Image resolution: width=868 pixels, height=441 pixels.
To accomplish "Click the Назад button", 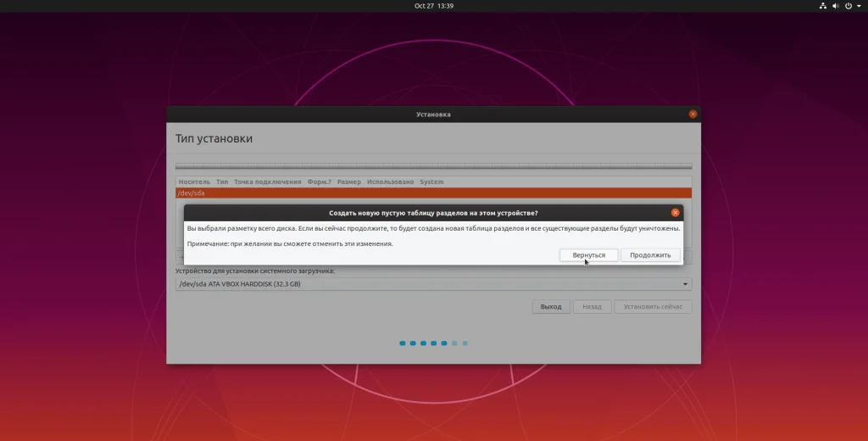I will tap(592, 306).
